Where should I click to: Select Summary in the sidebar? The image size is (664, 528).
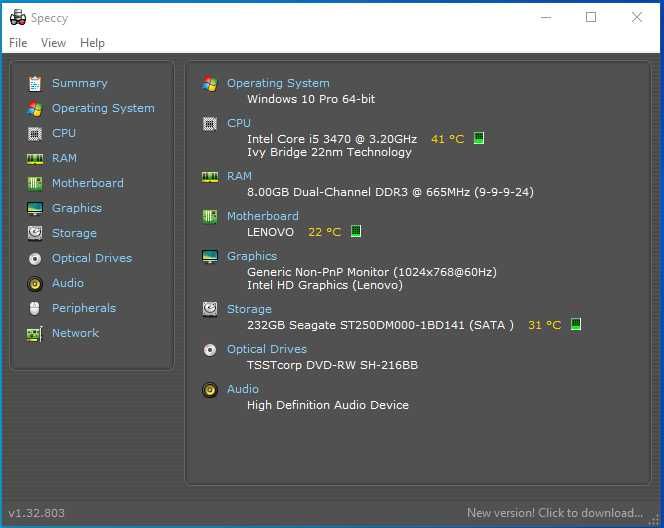tap(80, 83)
